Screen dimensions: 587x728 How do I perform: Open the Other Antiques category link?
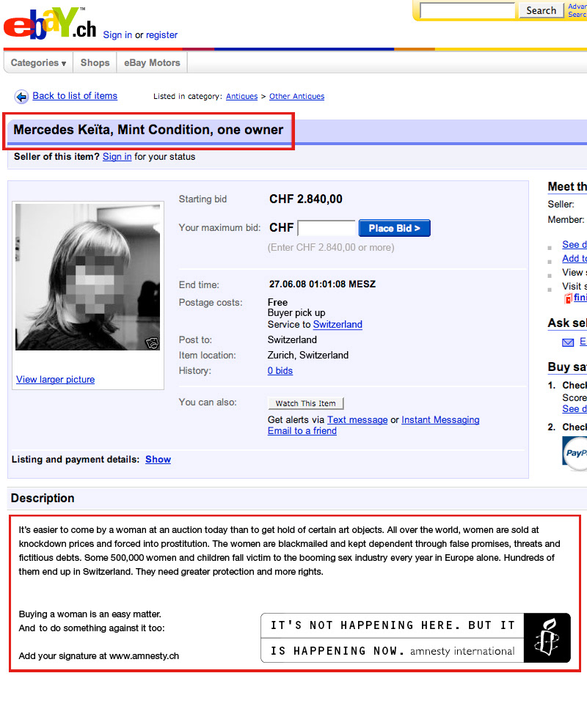pos(297,96)
